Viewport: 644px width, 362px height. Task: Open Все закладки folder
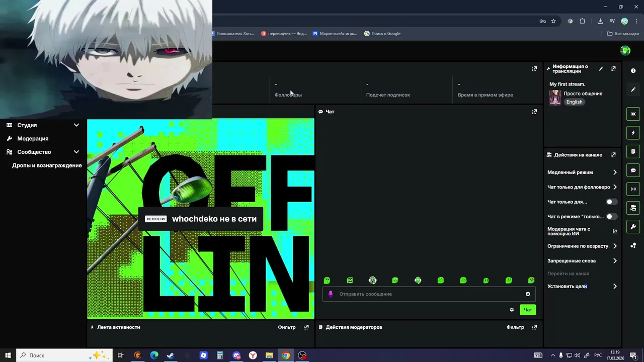[x=623, y=34]
